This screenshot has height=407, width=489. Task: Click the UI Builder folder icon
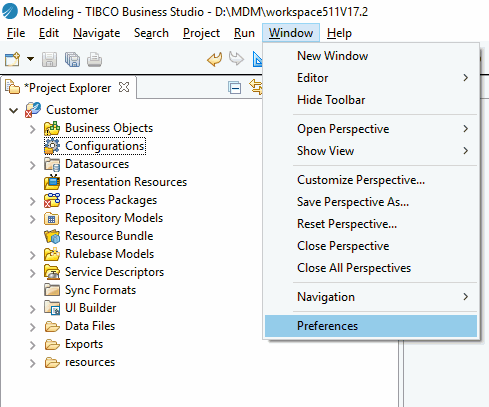pos(52,308)
